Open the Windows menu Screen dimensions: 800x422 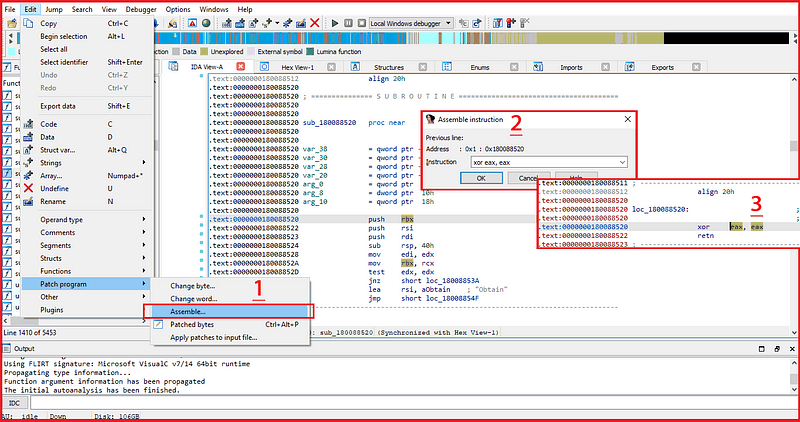[214, 9]
